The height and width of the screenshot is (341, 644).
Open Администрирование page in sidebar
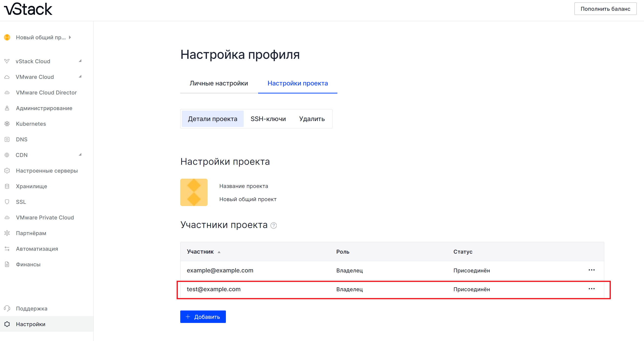click(44, 108)
